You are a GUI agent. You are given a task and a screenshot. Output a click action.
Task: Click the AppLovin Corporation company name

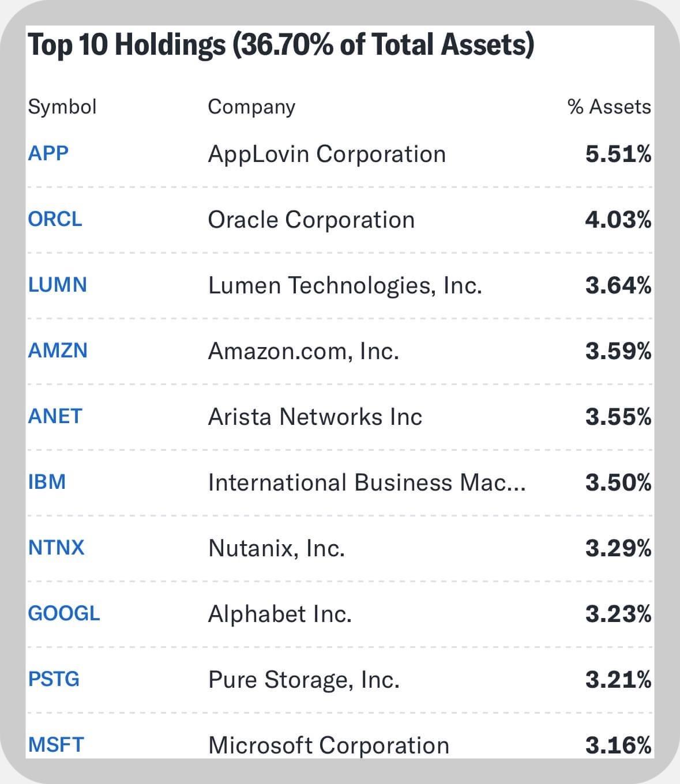[327, 154]
